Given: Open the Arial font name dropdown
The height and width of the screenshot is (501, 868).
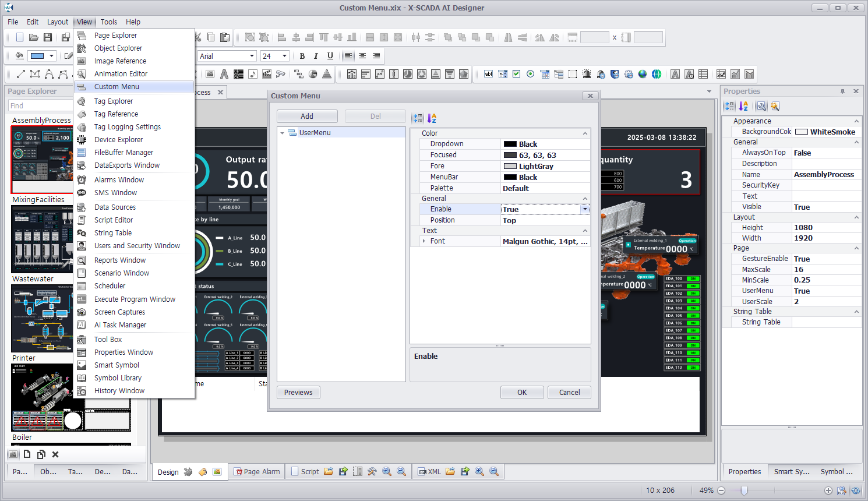Looking at the screenshot, I should pos(252,56).
